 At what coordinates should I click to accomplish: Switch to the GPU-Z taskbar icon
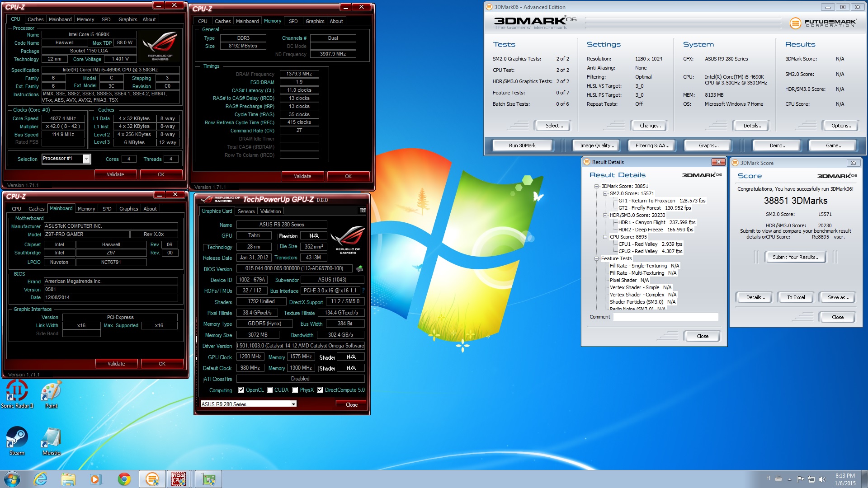tap(208, 479)
